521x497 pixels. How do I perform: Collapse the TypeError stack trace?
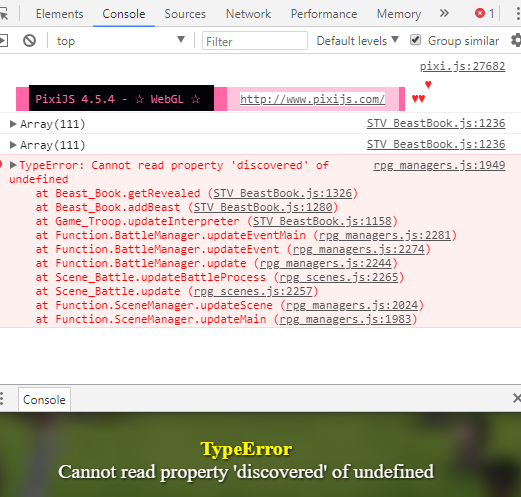pos(13,165)
